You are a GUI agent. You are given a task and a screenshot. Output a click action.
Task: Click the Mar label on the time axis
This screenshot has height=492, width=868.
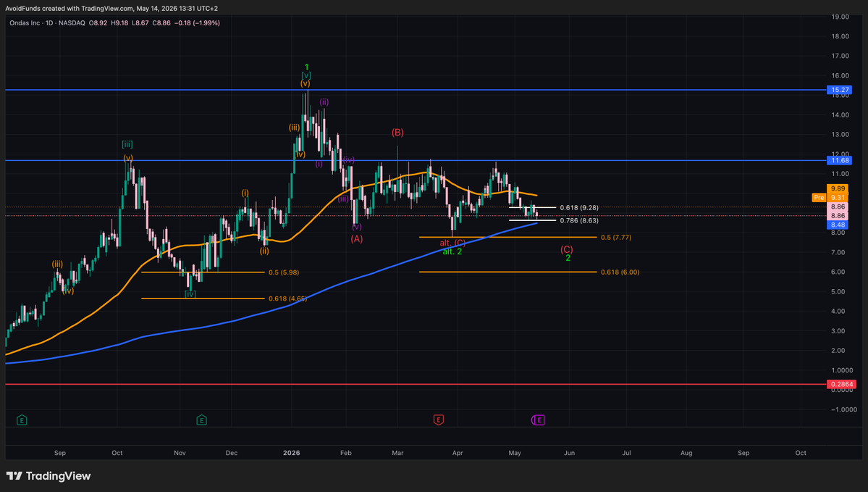[x=397, y=453]
